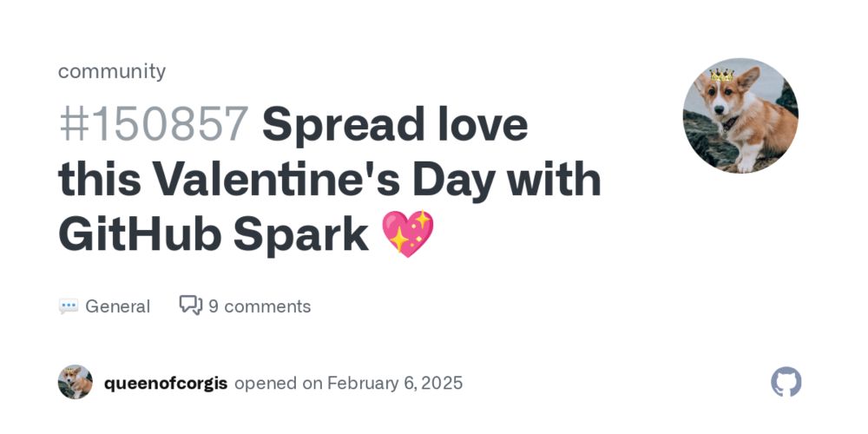Click the crown on the large corgi
Viewport: 868px width, 434px height.
click(722, 74)
